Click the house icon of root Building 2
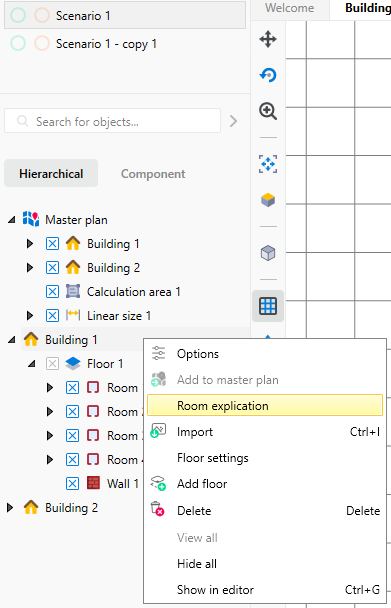 (31, 507)
